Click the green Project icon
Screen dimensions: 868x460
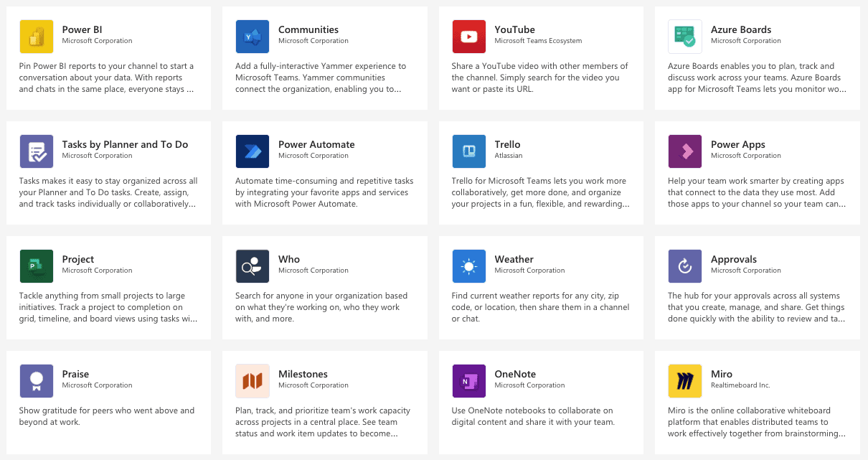[x=37, y=266]
